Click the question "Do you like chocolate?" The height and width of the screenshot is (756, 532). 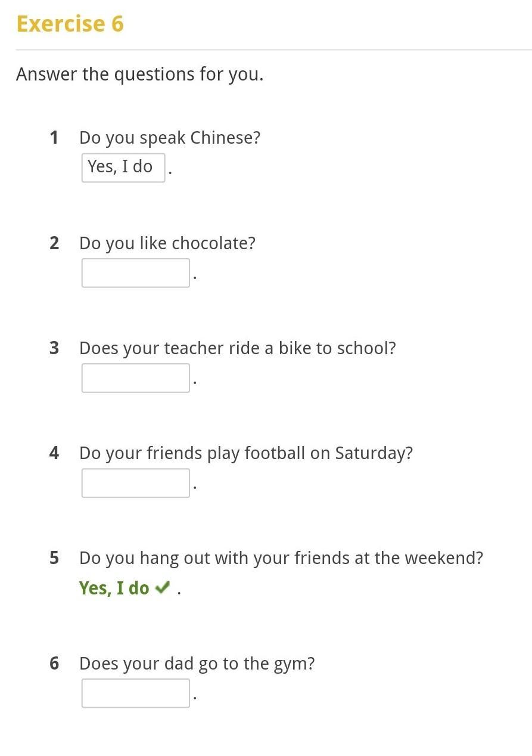[x=167, y=243]
